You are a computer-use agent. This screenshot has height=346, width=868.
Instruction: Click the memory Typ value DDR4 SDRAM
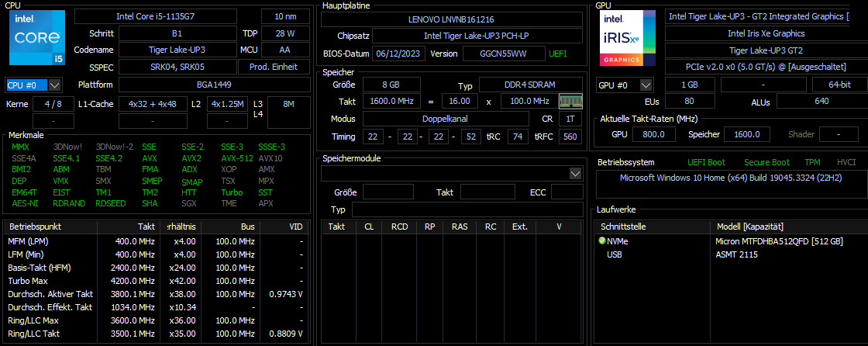coord(530,85)
